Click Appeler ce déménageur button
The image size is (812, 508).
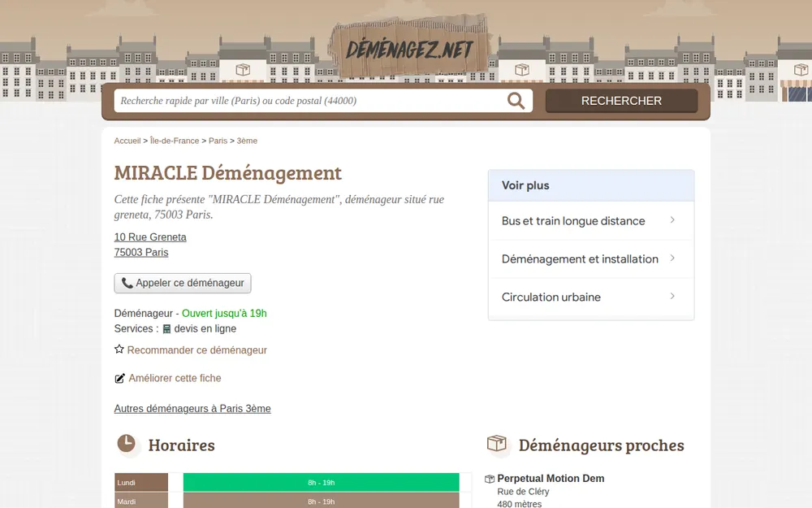click(183, 283)
